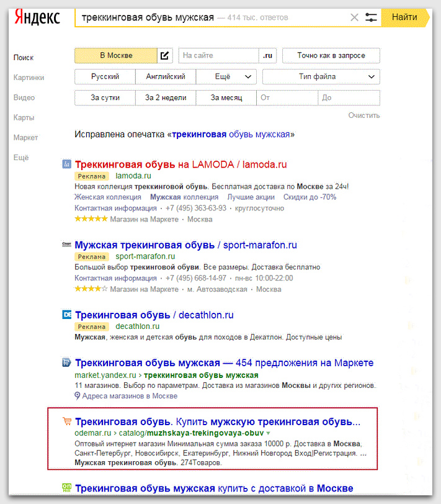Image resolution: width=441 pixels, height=504 pixels.
Task: Open the 'Тип файла' dropdown
Action: (x=321, y=77)
